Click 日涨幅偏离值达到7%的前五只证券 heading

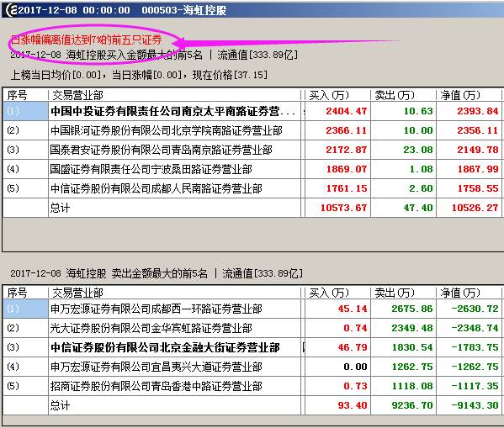pyautogui.click(x=86, y=40)
